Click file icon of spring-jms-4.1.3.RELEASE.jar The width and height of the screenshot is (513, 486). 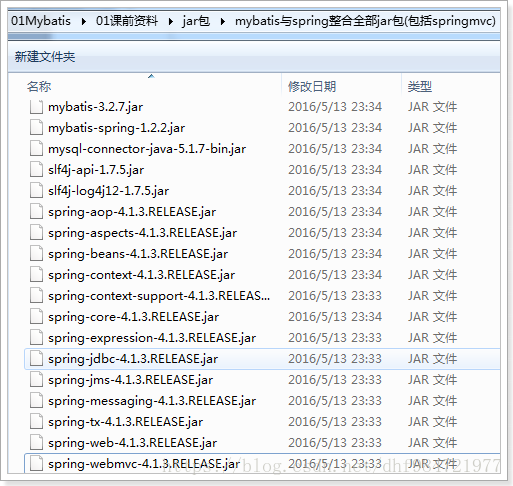[36, 380]
